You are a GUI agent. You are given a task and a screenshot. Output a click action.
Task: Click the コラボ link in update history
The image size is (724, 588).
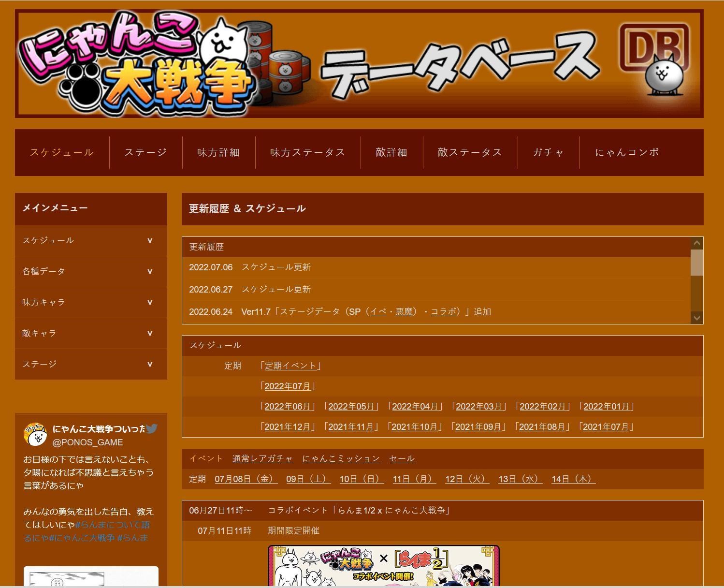[443, 312]
